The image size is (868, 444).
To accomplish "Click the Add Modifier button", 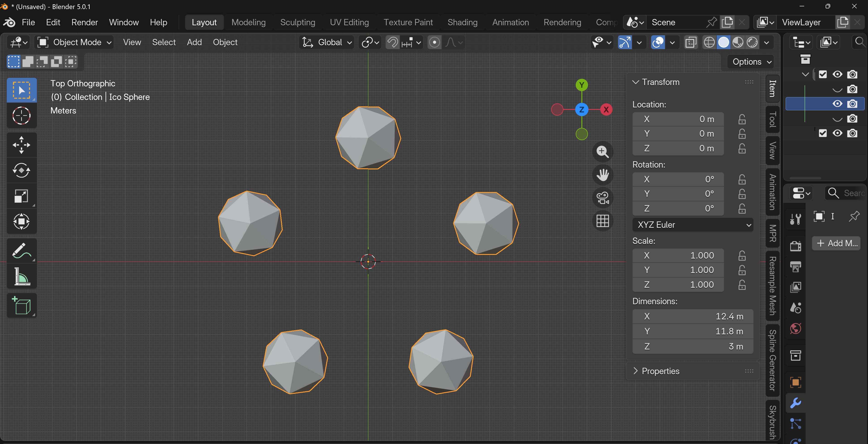I will [836, 243].
